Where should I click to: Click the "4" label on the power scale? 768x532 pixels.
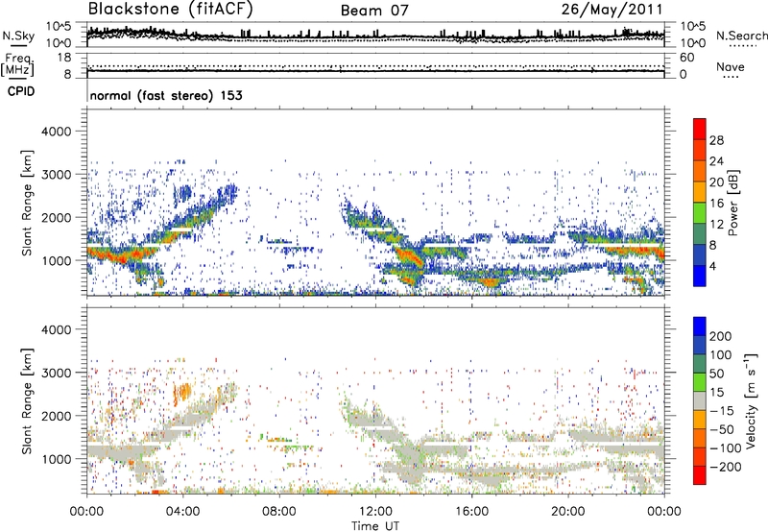click(712, 266)
